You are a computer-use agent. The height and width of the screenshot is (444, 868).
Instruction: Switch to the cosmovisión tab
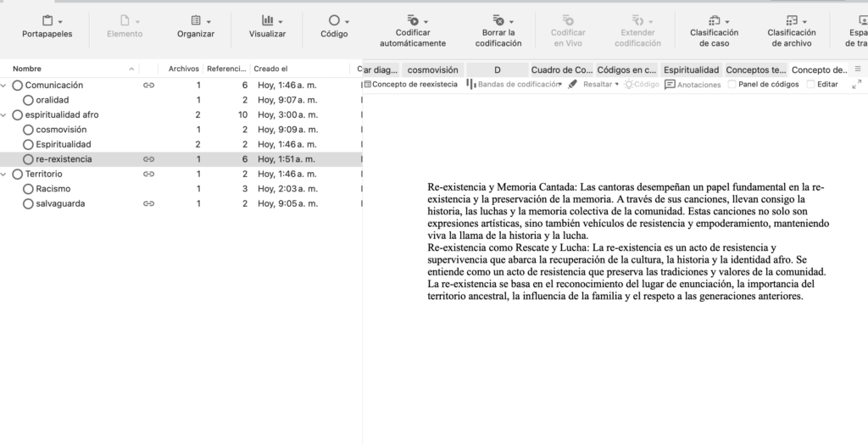pos(433,69)
